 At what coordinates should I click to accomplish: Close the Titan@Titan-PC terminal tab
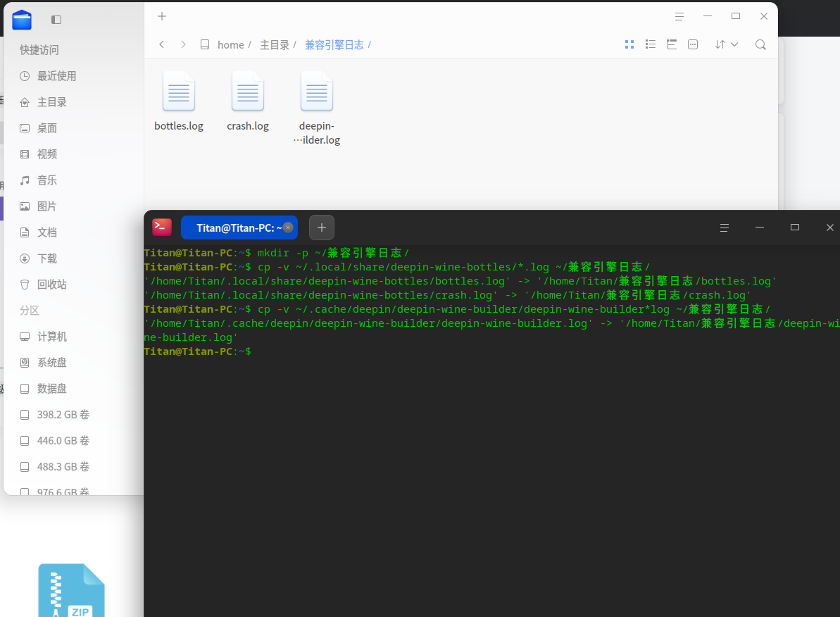click(288, 228)
